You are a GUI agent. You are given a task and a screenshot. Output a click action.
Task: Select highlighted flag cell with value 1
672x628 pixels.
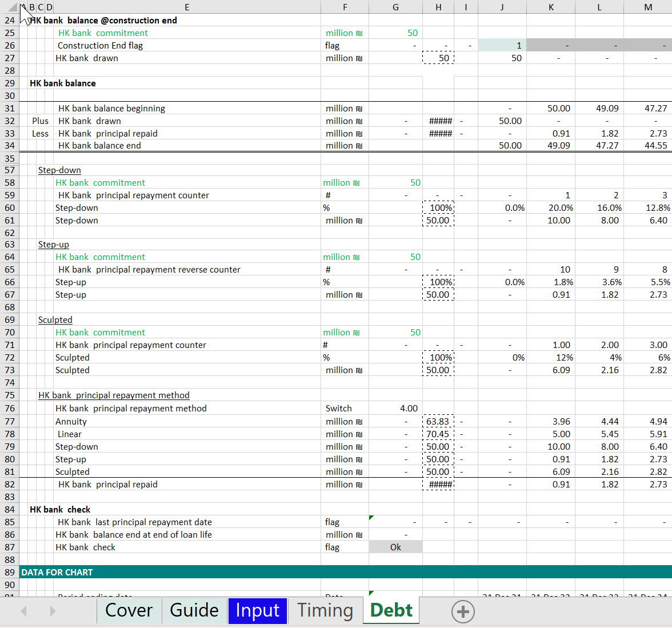point(502,46)
